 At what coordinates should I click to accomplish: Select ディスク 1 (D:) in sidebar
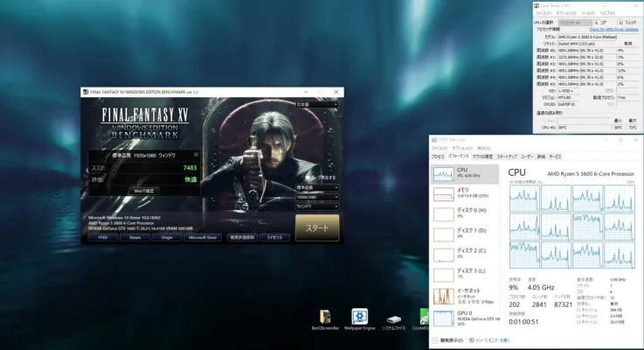click(465, 234)
